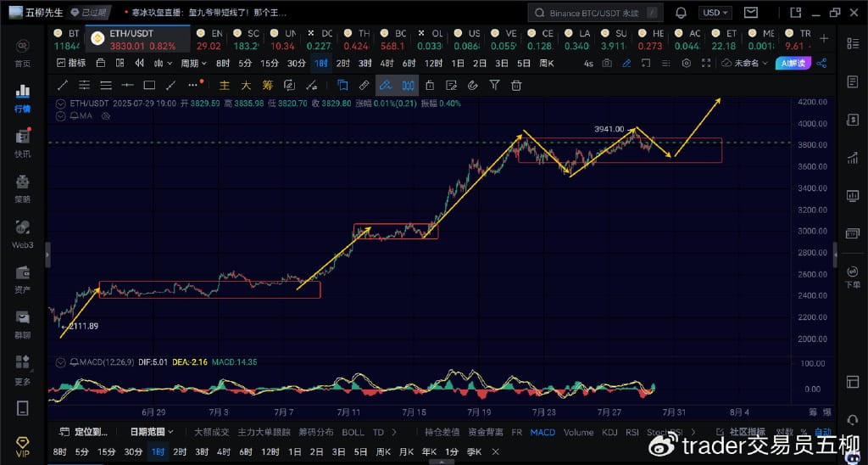868x465 pixels.
Task: Select 周K timeframe in top toolbar
Action: [547, 63]
